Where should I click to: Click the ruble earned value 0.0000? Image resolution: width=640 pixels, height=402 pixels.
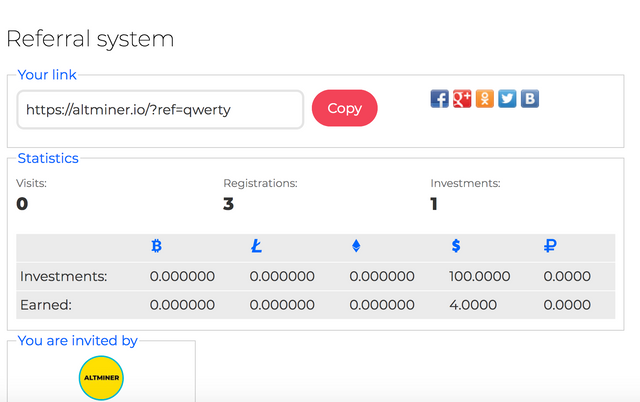coord(567,305)
